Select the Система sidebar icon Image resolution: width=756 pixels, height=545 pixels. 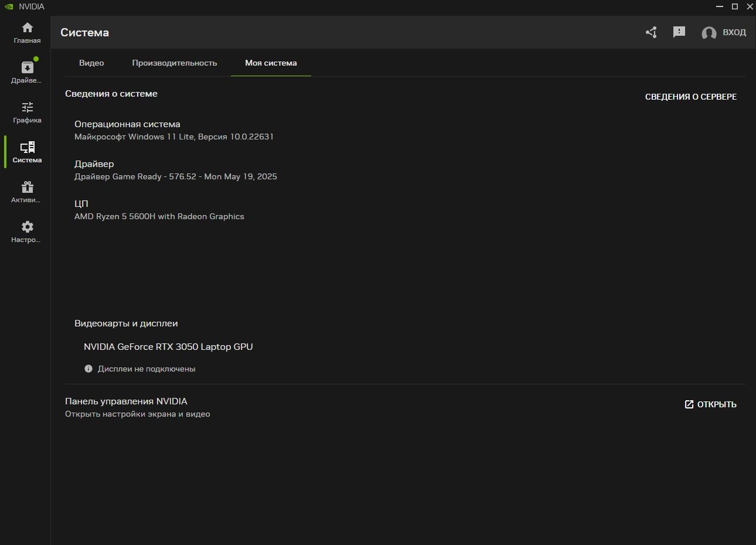[27, 152]
